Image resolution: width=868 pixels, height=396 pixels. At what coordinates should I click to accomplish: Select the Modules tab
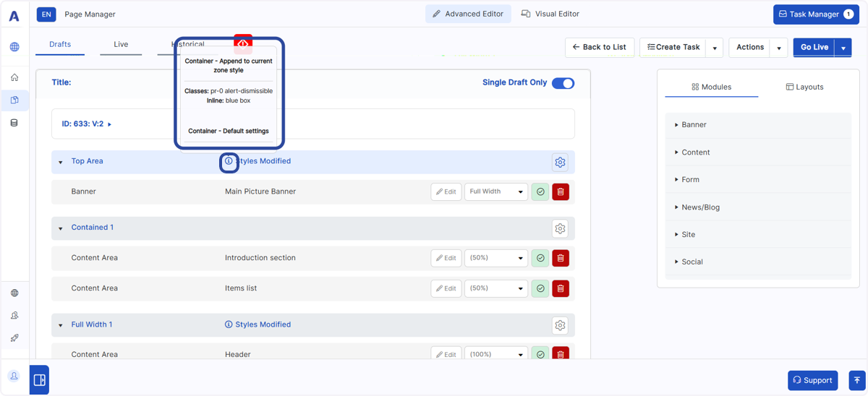(712, 87)
